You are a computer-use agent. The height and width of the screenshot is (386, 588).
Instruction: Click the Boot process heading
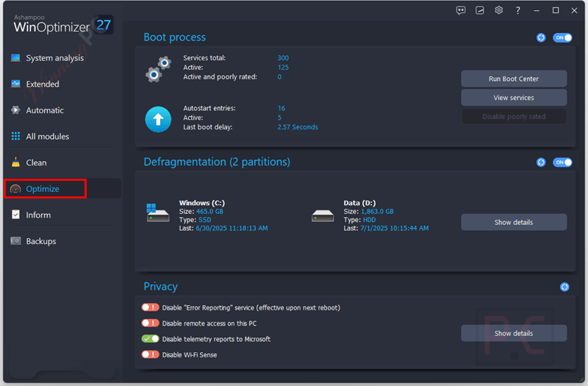(x=175, y=37)
